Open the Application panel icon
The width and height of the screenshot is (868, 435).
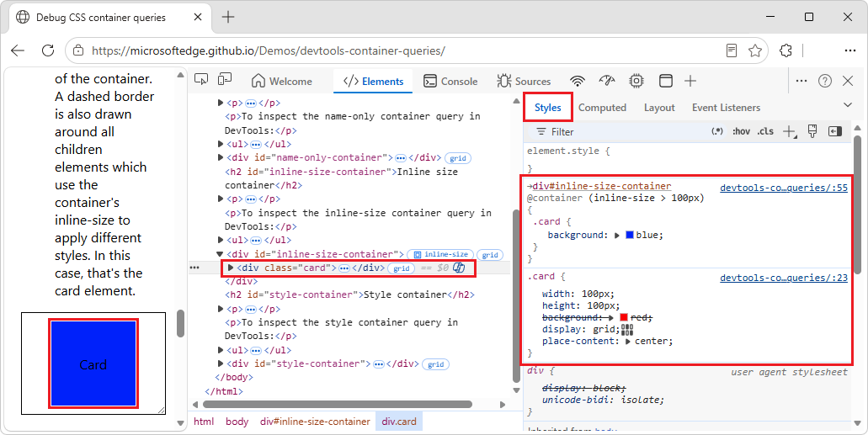click(666, 81)
